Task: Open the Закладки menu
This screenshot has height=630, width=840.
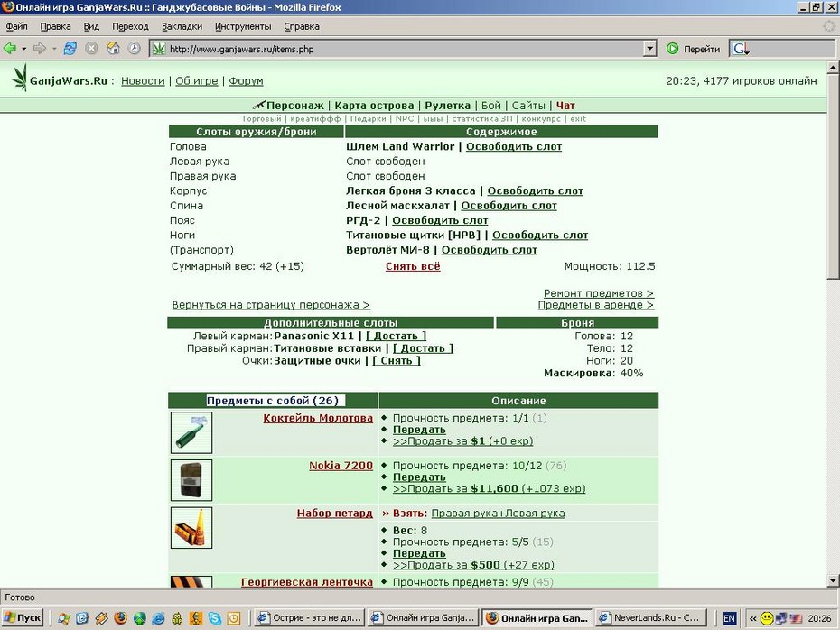Action: coord(182,26)
